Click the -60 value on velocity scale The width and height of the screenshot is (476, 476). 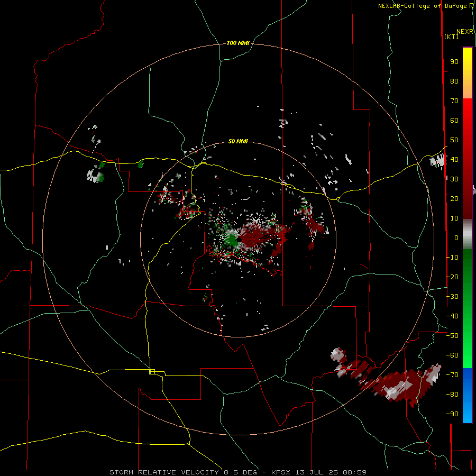pyautogui.click(x=452, y=355)
